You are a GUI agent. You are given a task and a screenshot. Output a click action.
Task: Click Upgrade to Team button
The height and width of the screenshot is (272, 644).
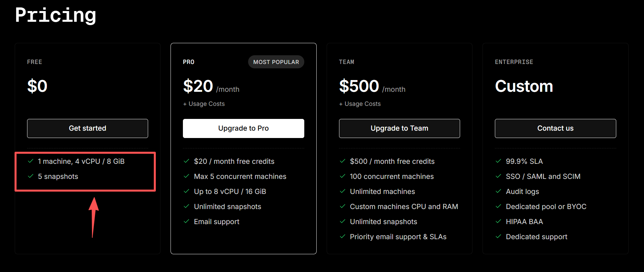click(x=400, y=128)
